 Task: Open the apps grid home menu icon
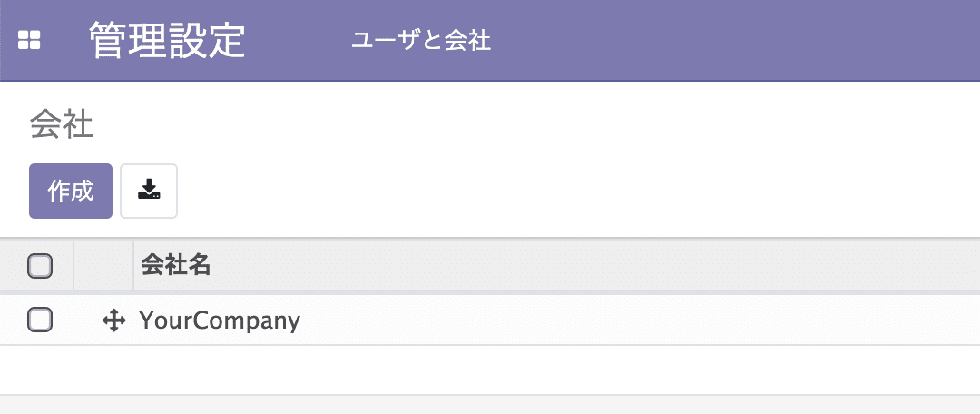pyautogui.click(x=29, y=41)
